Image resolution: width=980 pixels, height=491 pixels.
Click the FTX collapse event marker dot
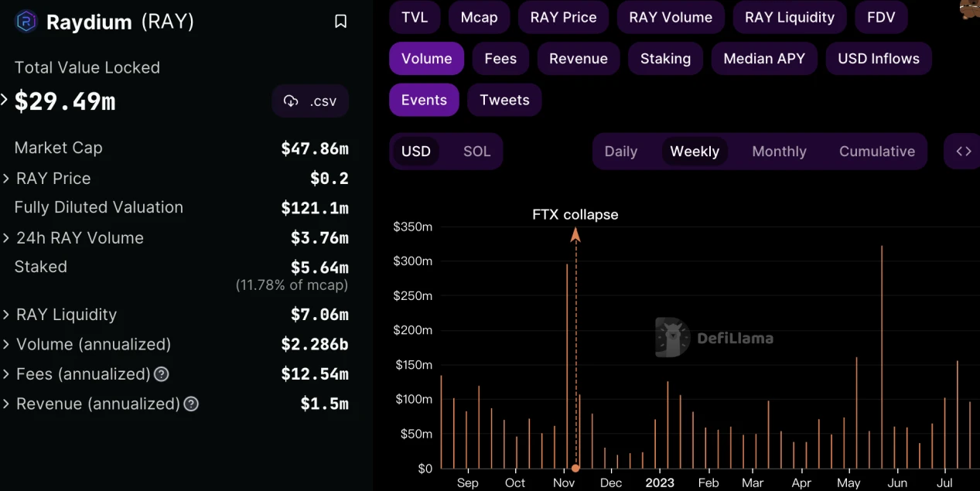coord(575,468)
